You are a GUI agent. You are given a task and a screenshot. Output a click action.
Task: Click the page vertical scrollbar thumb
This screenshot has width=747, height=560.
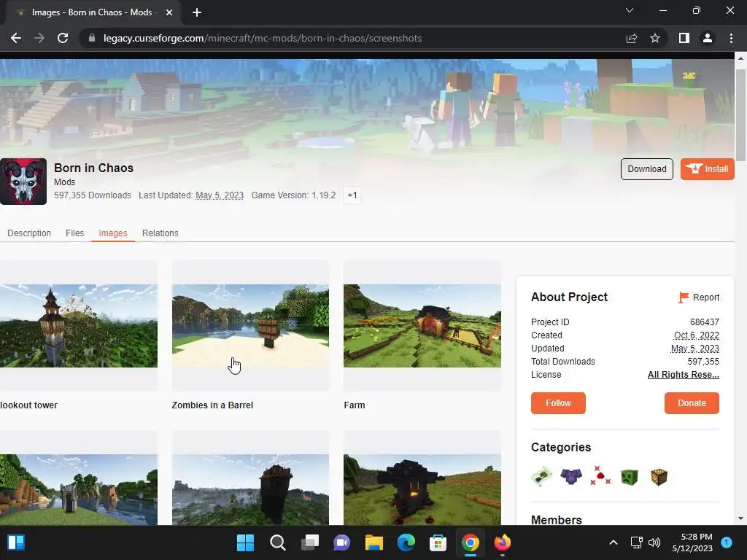tap(740, 114)
